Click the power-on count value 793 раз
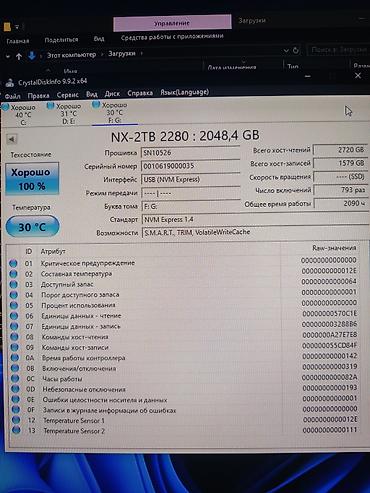 click(340, 190)
